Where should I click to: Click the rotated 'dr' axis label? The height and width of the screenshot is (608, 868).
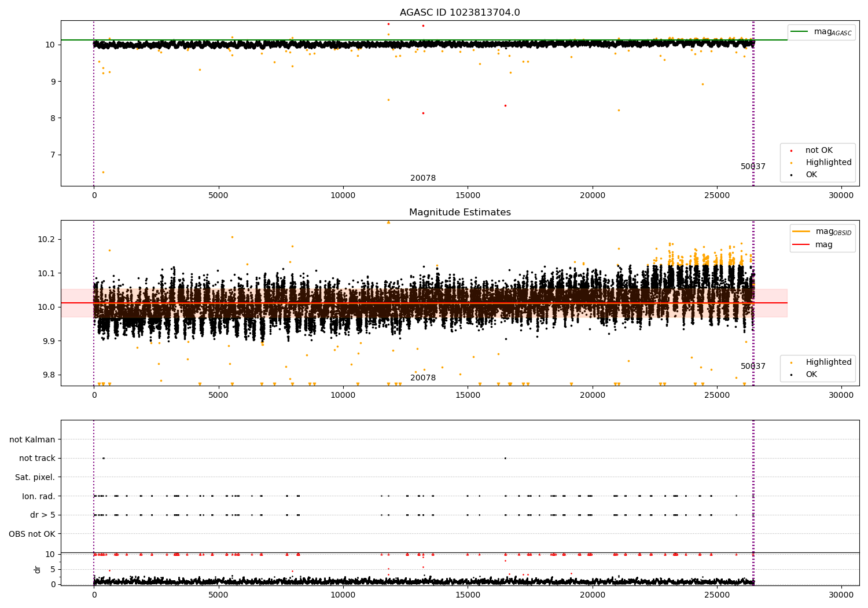[38, 569]
